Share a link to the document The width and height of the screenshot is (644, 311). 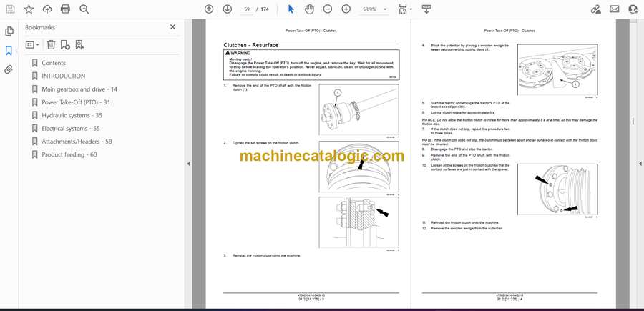[x=595, y=9]
